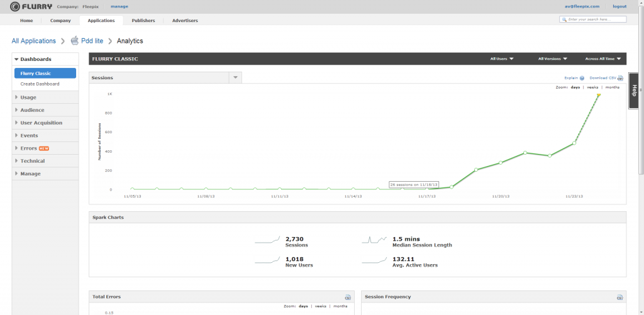
Task: Open the All Users filter dropdown
Action: point(502,59)
